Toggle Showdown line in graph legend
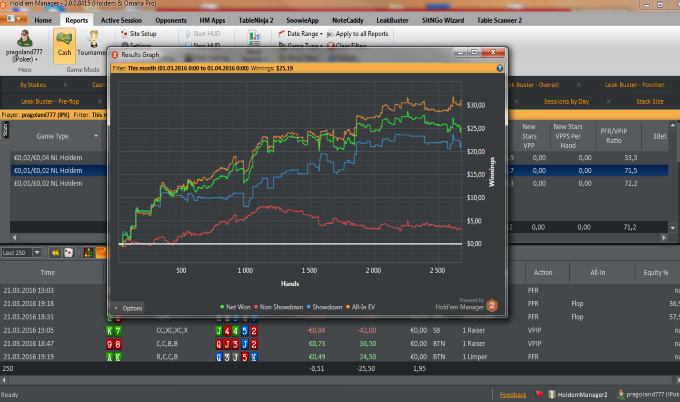This screenshot has width=680, height=402. pos(324,307)
